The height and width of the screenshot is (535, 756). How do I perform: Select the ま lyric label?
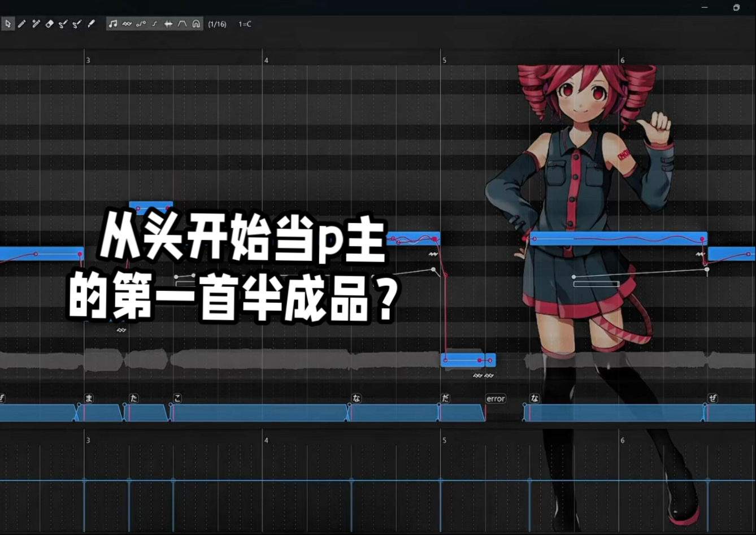coord(89,398)
